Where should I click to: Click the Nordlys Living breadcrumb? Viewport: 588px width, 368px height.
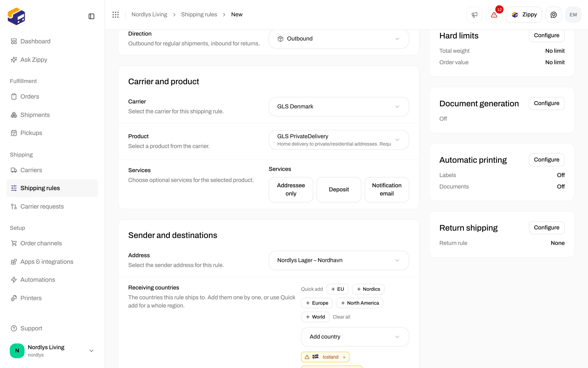click(x=149, y=15)
